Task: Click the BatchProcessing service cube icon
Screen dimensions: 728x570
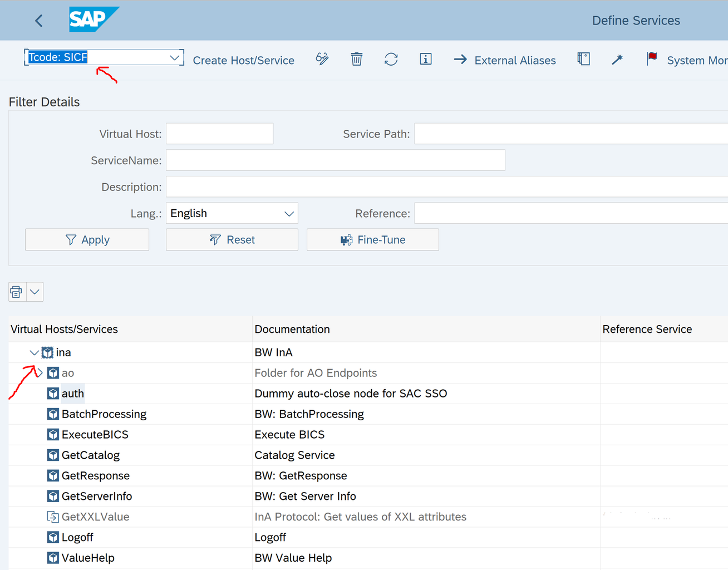Action: coord(53,414)
